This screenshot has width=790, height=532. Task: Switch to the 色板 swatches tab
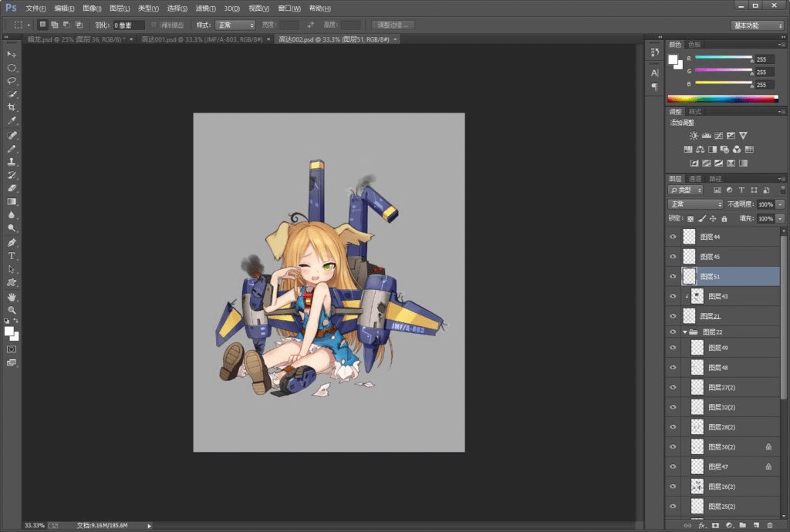pyautogui.click(x=694, y=44)
